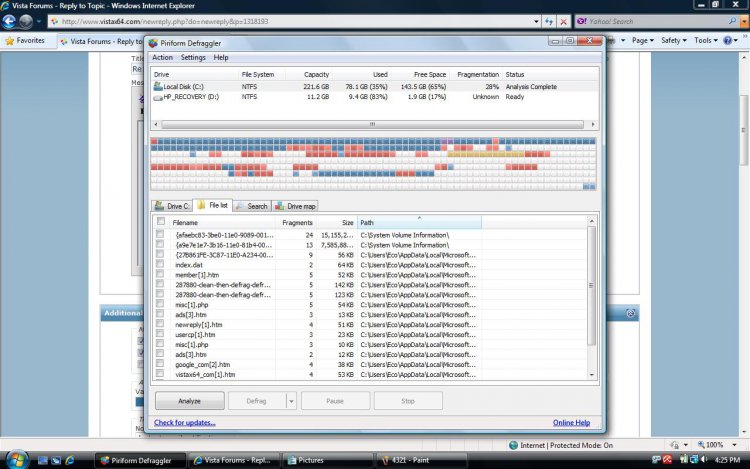
Task: Open the Defrag button dropdown arrow
Action: click(291, 401)
